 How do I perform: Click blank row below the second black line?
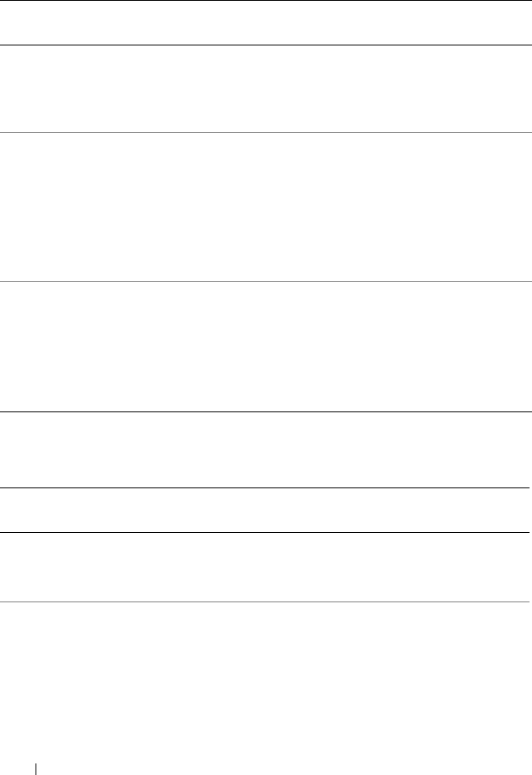point(266,89)
